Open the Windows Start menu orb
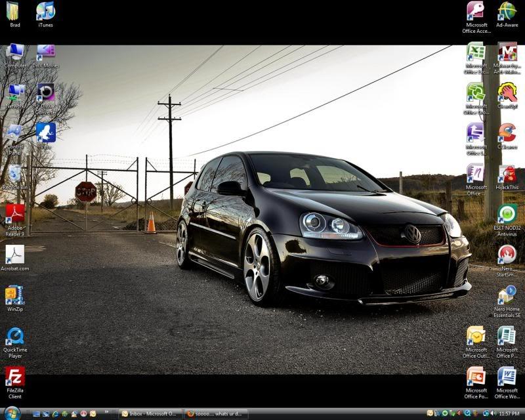The image size is (525, 420). (x=12, y=413)
